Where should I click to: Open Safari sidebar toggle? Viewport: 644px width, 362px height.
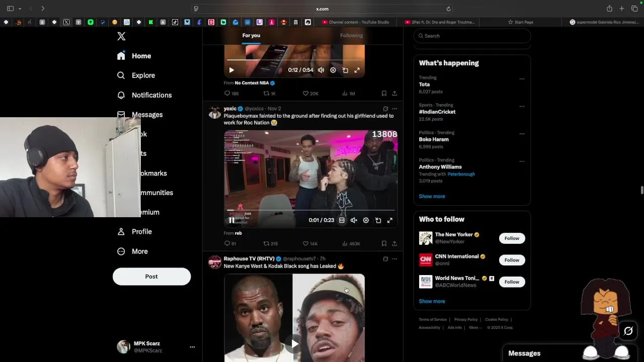point(11,9)
